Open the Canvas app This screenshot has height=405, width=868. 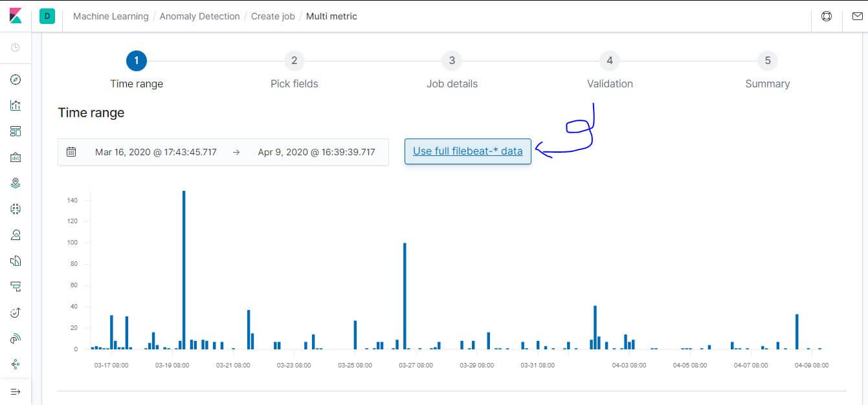coord(16,156)
